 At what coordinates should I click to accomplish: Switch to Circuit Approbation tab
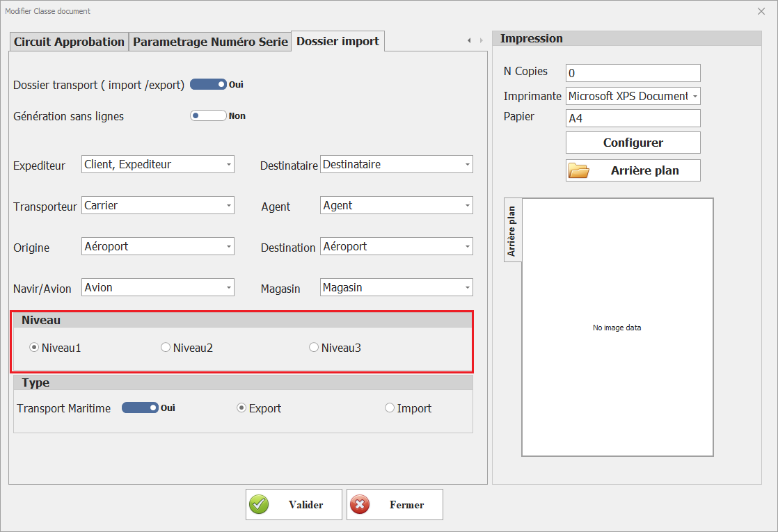pyautogui.click(x=69, y=42)
